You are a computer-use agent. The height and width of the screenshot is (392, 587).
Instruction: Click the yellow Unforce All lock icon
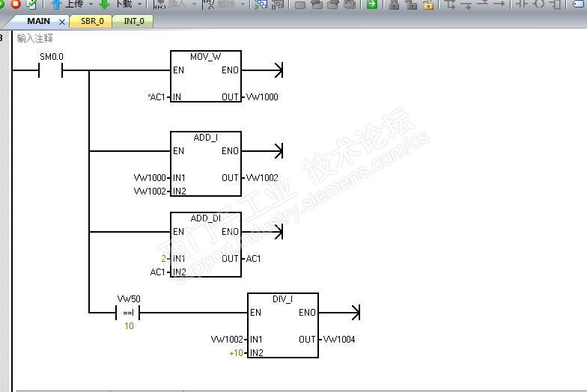pos(428,4)
